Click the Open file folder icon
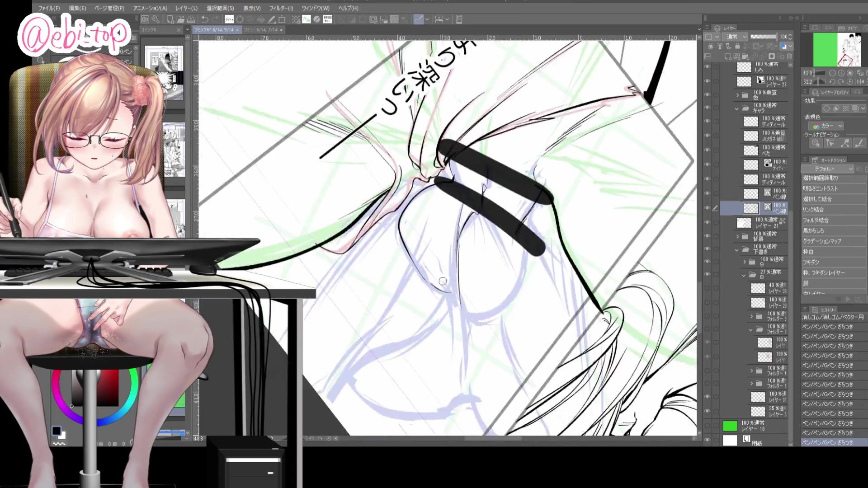This screenshot has width=868, height=488. pos(180,19)
